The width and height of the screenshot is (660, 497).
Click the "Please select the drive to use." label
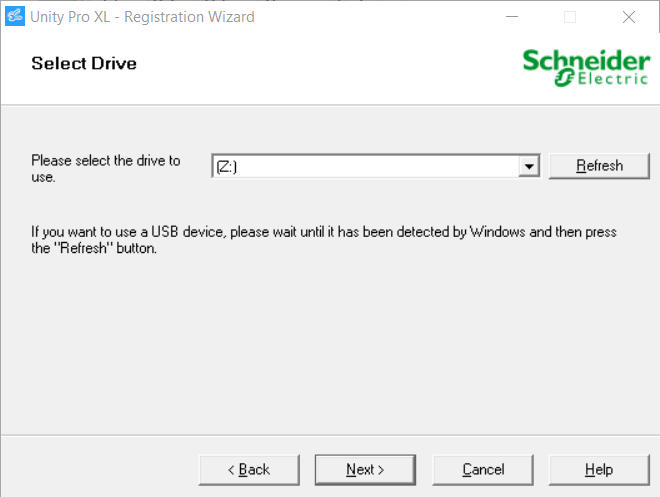coord(106,169)
